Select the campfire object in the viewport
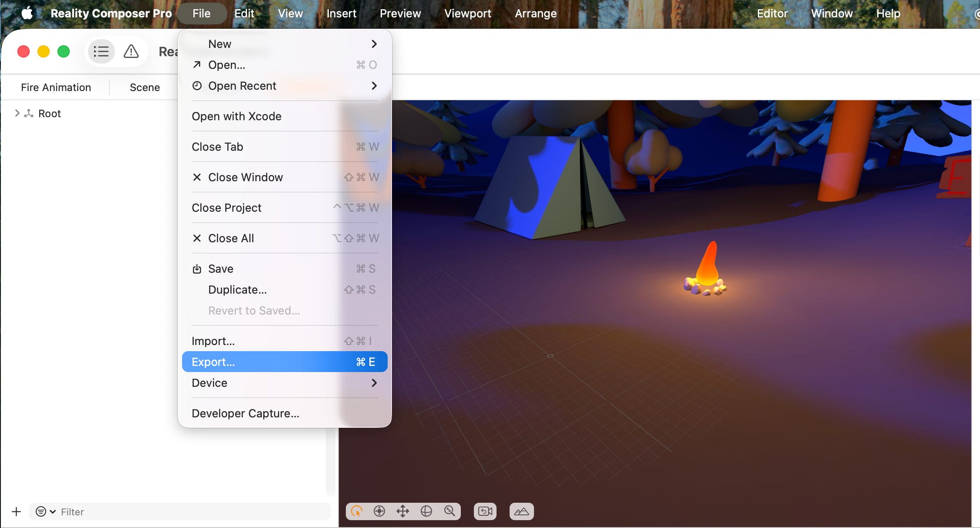This screenshot has width=980, height=528. 706,270
